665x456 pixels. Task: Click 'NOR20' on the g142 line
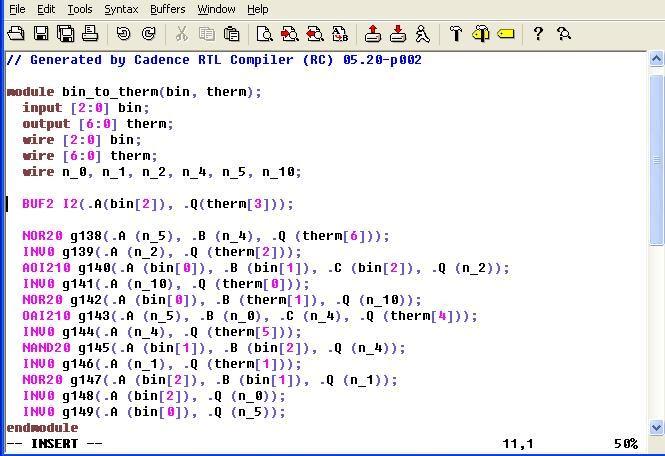(x=42, y=300)
